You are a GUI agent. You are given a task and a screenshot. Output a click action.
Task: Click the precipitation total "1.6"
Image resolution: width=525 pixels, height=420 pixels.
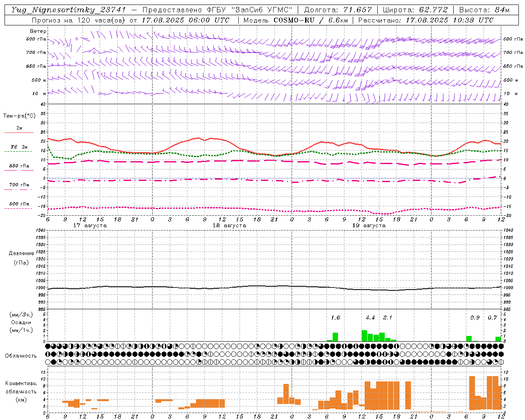point(336,317)
